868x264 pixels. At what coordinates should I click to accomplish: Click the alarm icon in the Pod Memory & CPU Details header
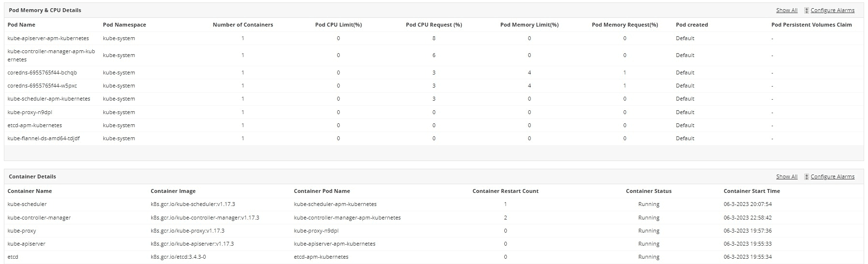tap(807, 10)
